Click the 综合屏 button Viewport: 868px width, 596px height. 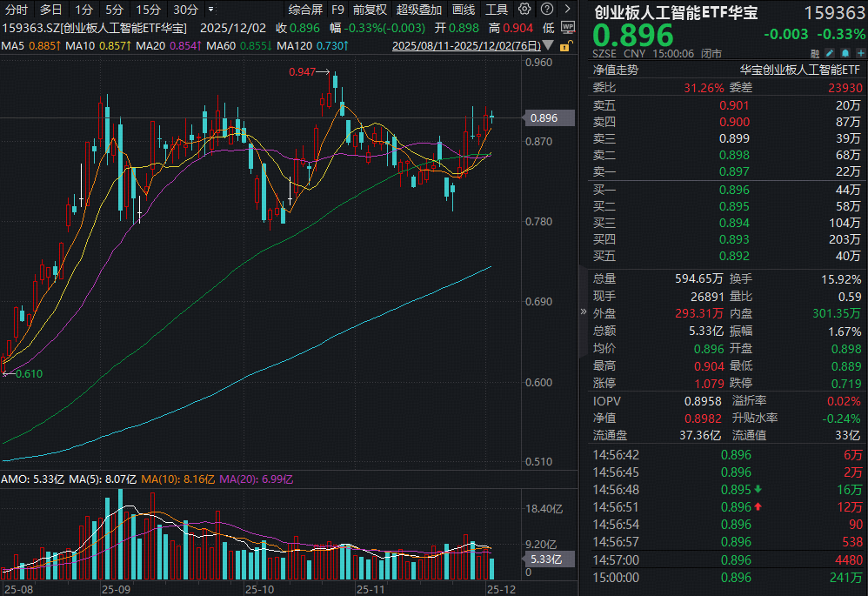[305, 10]
